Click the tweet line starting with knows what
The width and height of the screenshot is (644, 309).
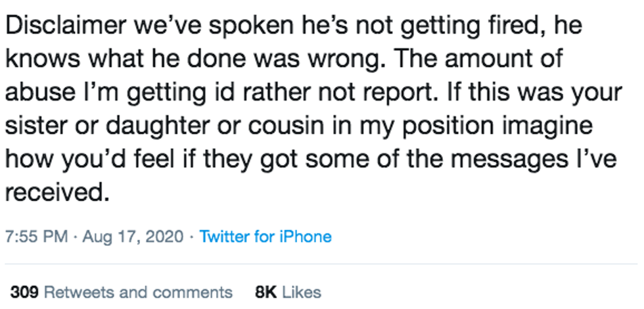284,60
